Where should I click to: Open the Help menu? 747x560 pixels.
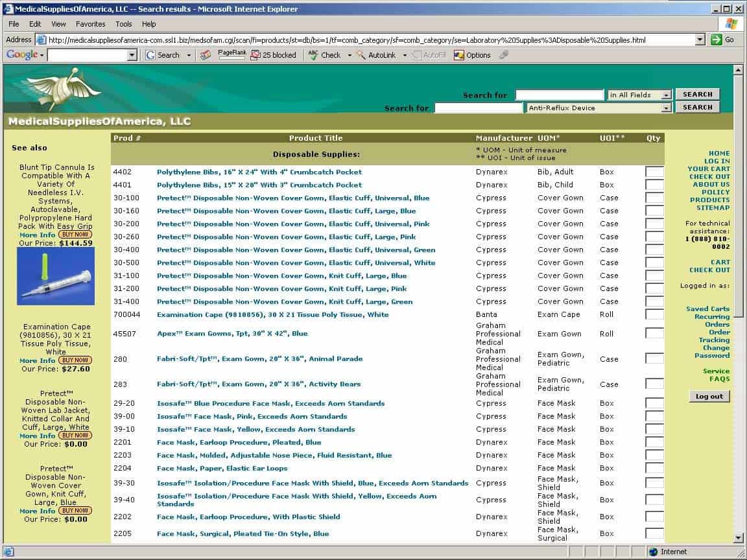[x=148, y=24]
